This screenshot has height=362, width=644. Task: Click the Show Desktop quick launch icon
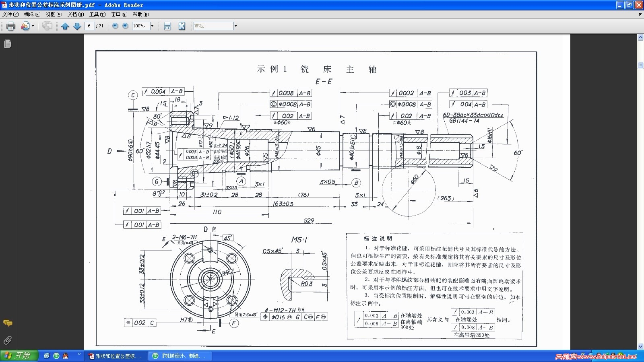pos(47,356)
